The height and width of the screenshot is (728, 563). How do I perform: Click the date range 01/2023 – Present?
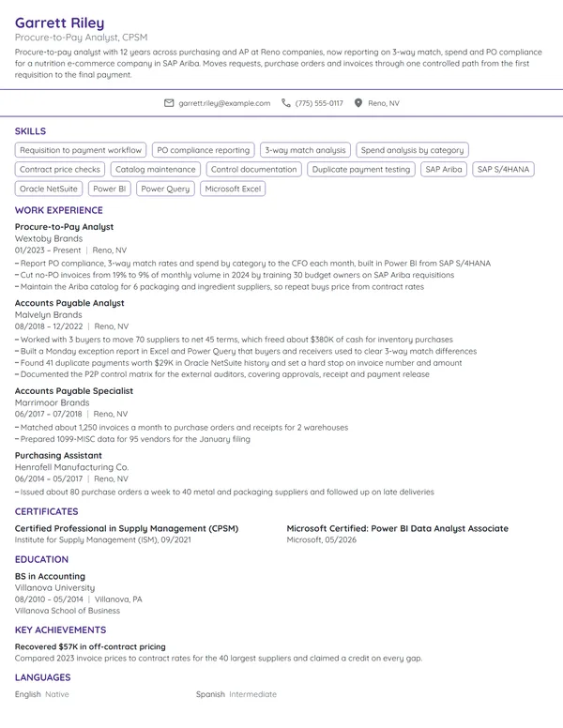click(x=48, y=250)
